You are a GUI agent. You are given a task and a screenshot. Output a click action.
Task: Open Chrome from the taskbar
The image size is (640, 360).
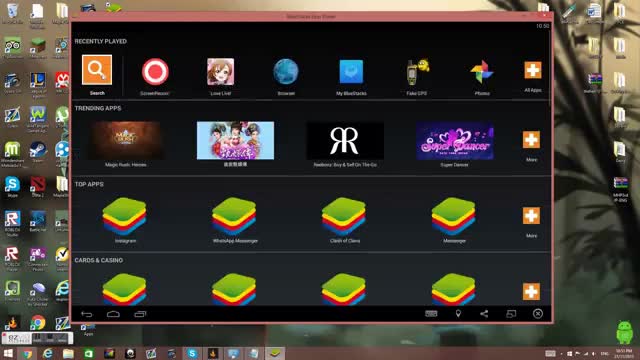(x=28, y=353)
